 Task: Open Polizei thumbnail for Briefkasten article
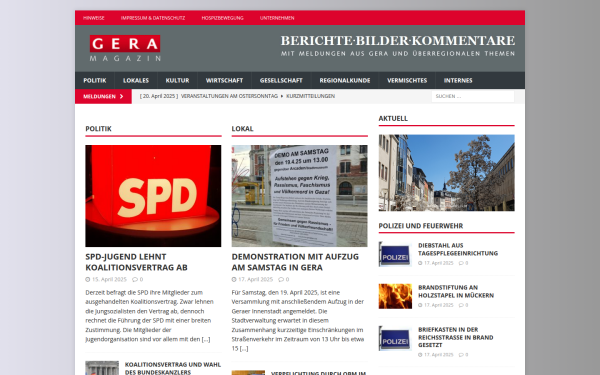pyautogui.click(x=395, y=338)
